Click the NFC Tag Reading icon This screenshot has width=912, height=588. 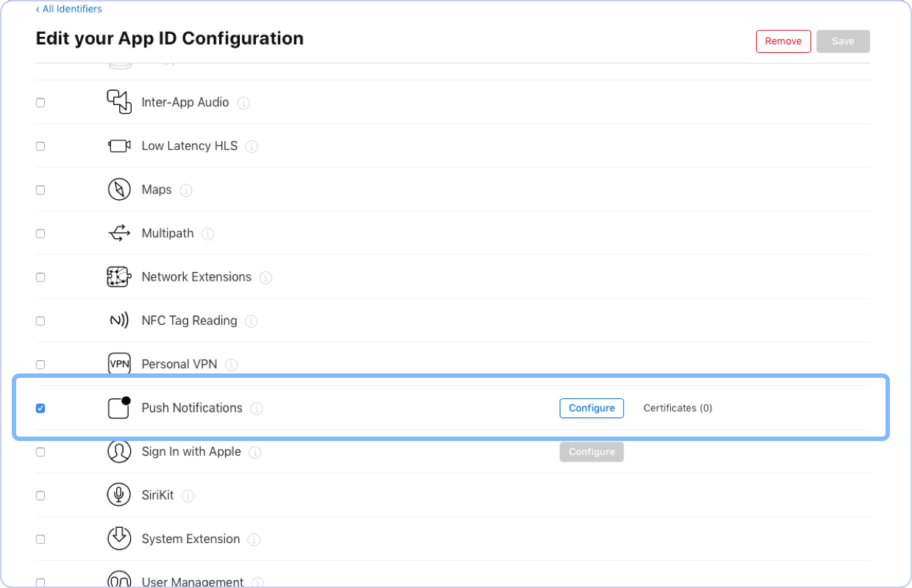coord(118,320)
